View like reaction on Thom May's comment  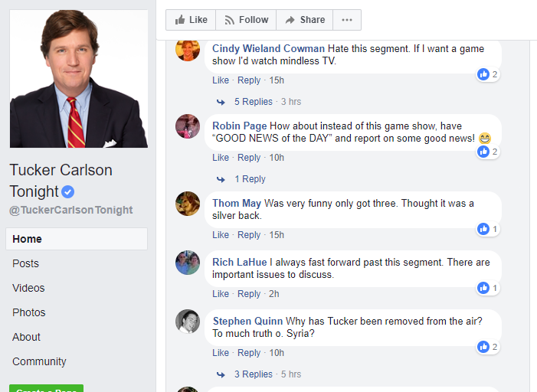pyautogui.click(x=489, y=229)
